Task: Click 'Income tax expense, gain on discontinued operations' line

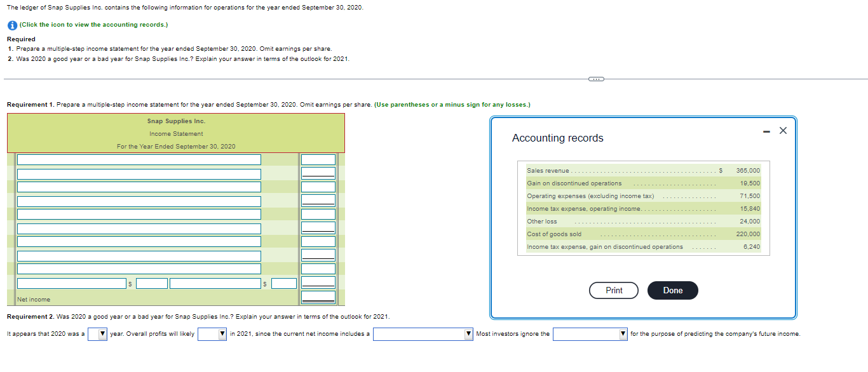Action: (605, 247)
